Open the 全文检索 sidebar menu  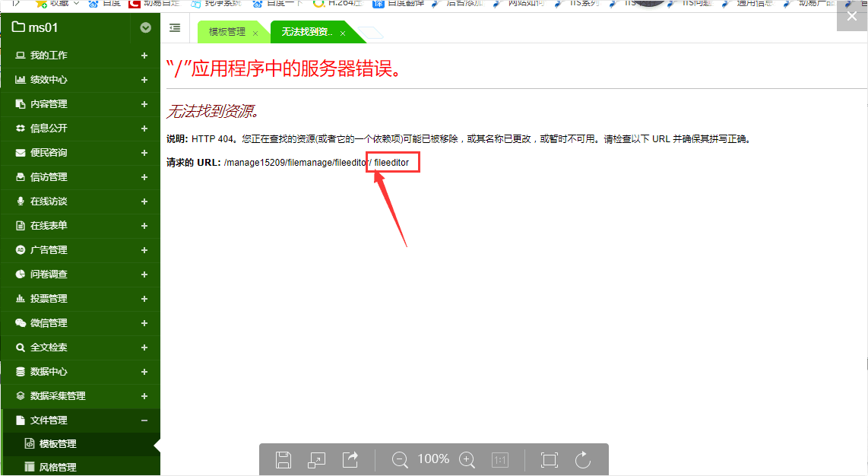click(x=49, y=347)
